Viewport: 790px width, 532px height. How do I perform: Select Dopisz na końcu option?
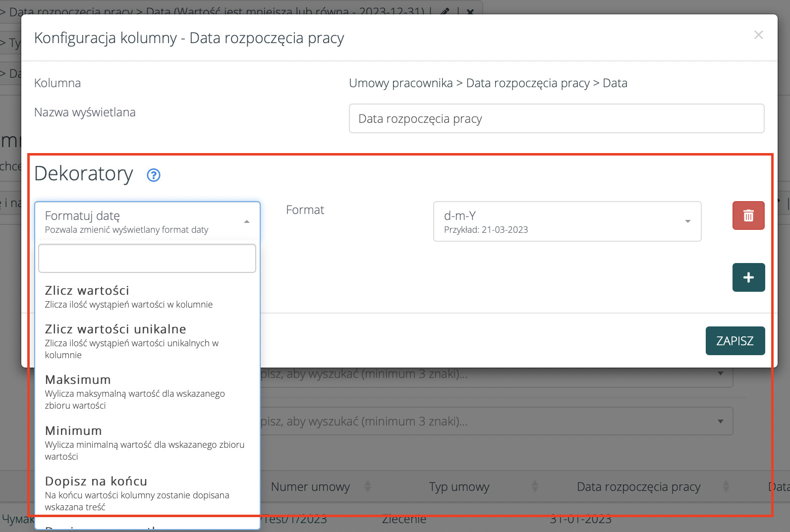(129, 493)
